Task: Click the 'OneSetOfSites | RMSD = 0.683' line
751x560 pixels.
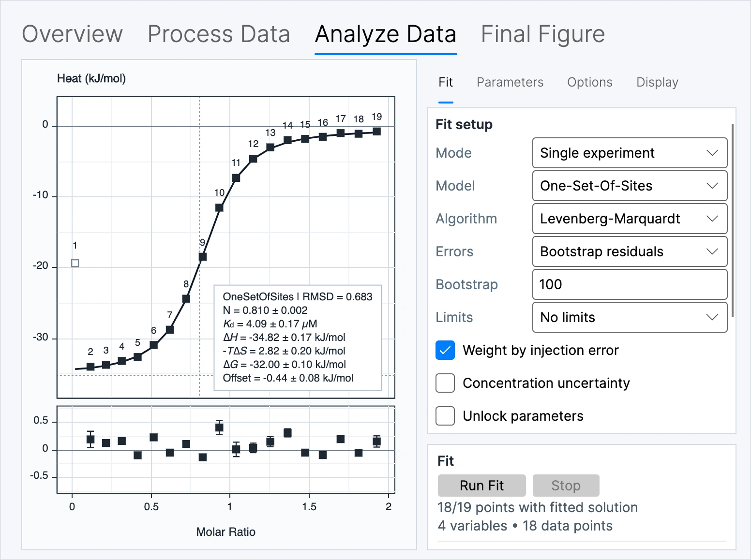Action: point(298,297)
